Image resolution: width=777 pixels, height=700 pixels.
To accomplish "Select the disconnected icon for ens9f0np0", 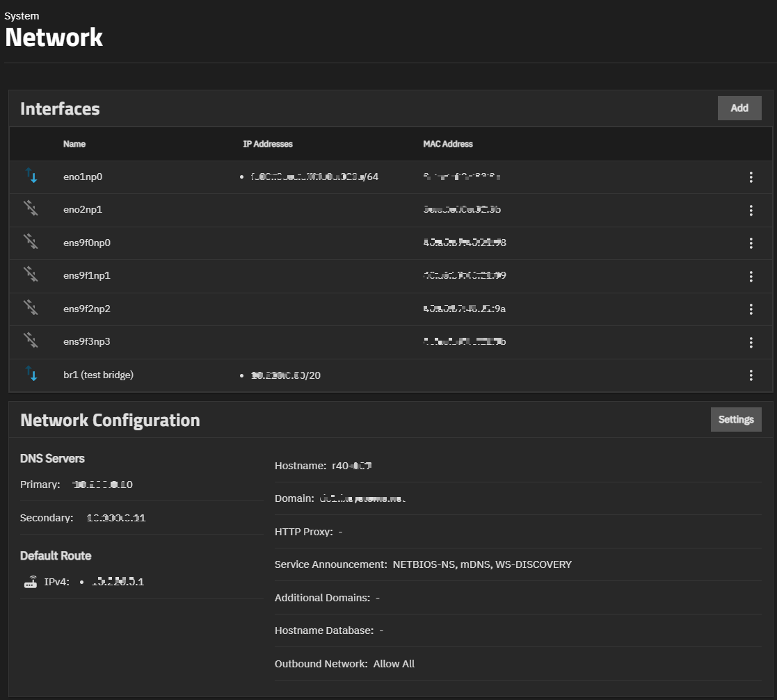I will tap(32, 243).
